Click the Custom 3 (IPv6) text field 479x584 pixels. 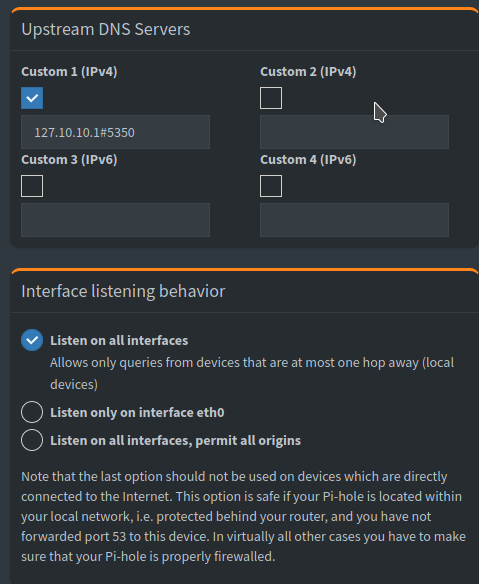point(115,220)
